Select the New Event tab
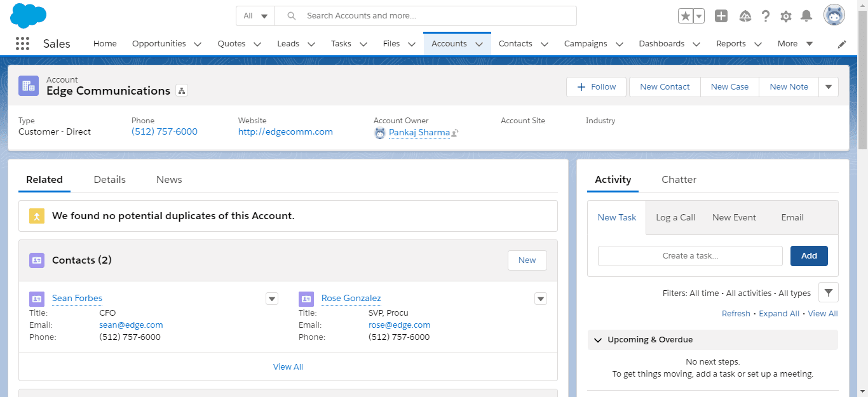Viewport: 868px width, 397px height. pos(734,217)
